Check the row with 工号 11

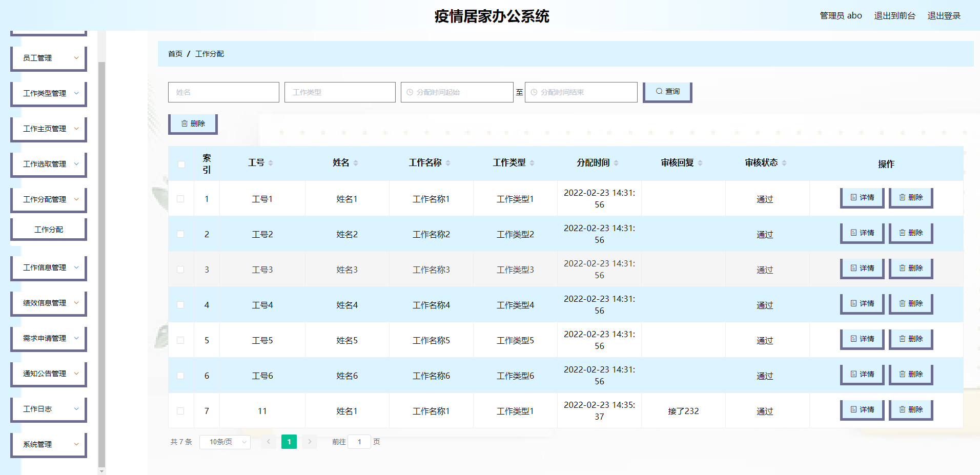coord(180,411)
